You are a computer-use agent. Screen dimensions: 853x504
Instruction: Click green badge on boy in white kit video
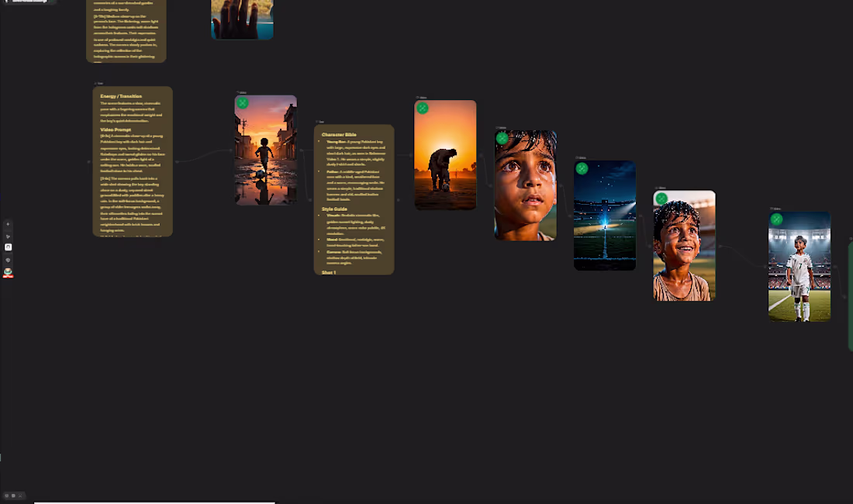[777, 219]
